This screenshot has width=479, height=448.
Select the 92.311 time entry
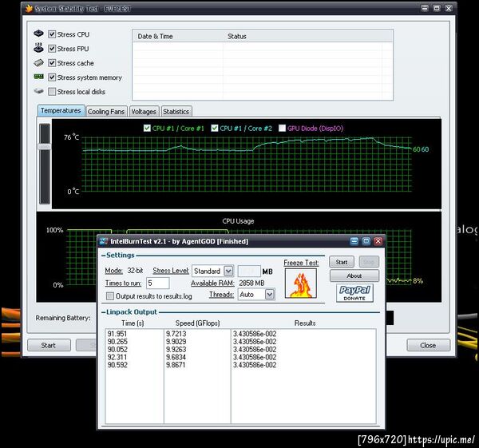[x=117, y=357]
